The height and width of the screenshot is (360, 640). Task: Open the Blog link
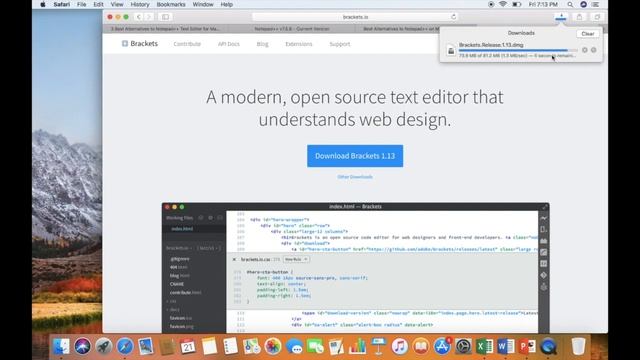[x=262, y=44]
